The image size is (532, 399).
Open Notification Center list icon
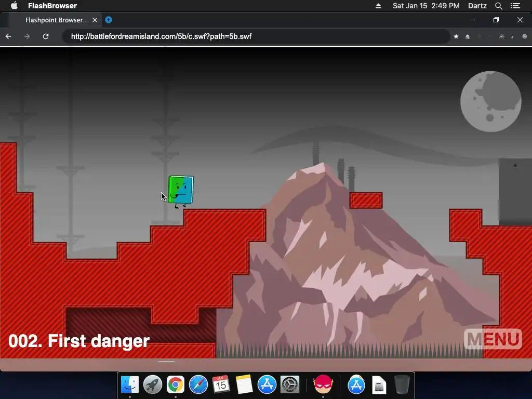click(515, 6)
